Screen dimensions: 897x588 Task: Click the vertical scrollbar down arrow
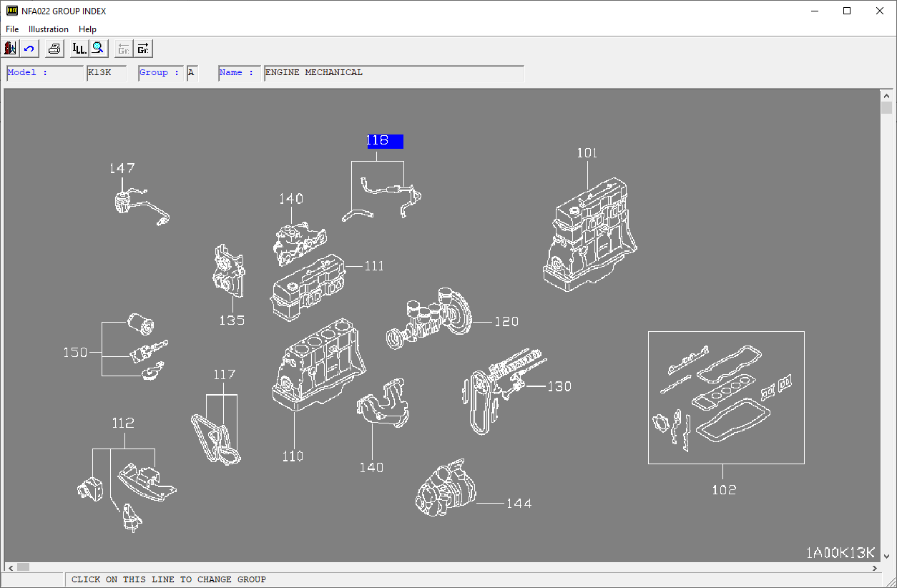point(887,556)
